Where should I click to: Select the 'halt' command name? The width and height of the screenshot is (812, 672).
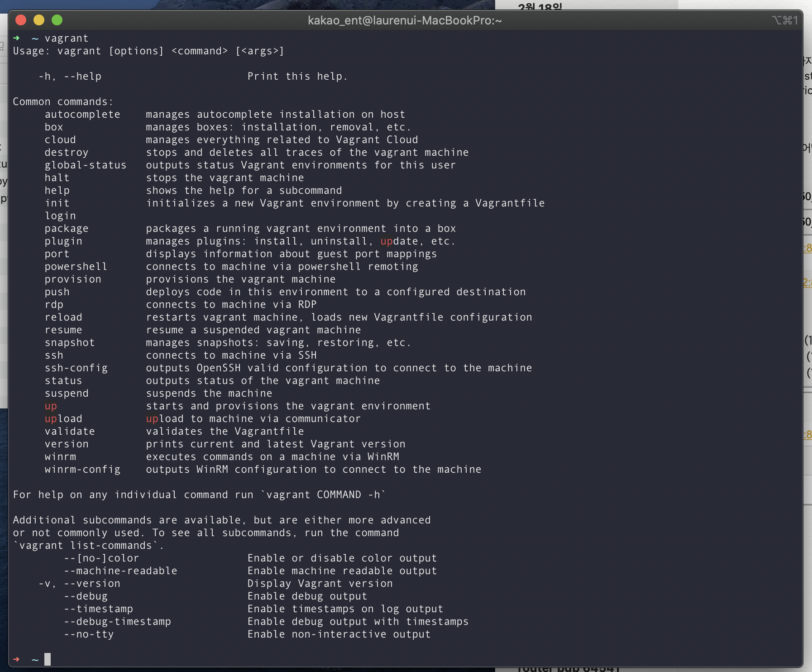tap(57, 178)
